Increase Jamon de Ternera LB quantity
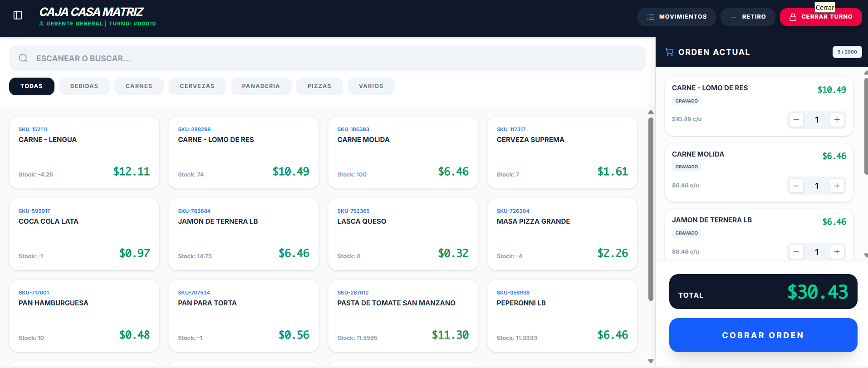This screenshot has width=868, height=368. [837, 252]
